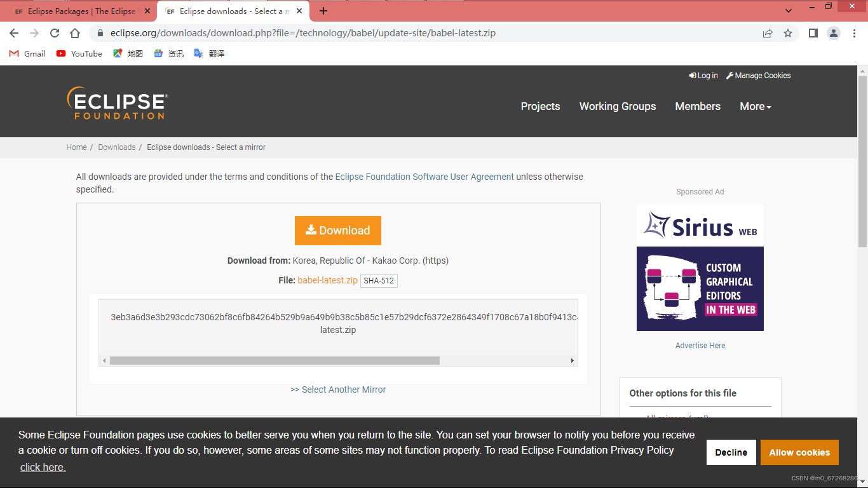This screenshot has height=488, width=868.
Task: Open privacy policy 'click here' link
Action: click(43, 467)
